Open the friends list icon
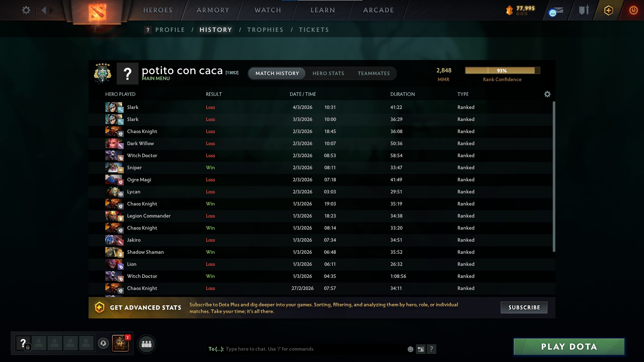644x362 pixels. [147, 344]
